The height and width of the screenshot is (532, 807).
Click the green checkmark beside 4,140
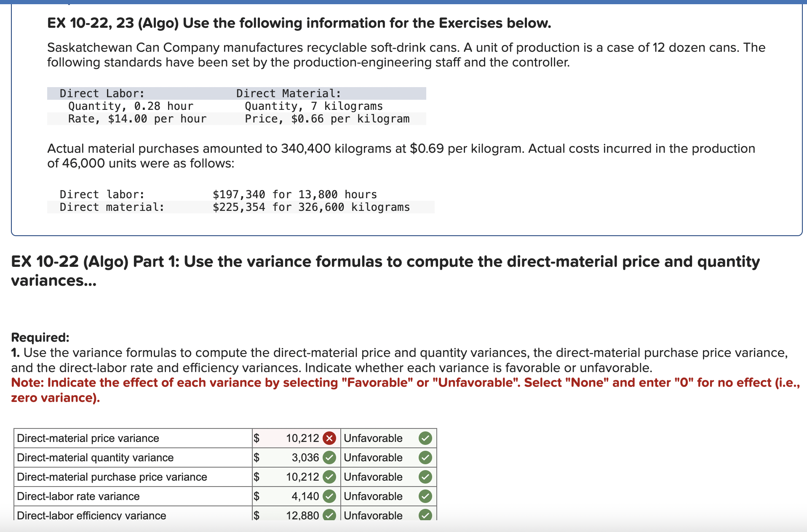click(330, 496)
